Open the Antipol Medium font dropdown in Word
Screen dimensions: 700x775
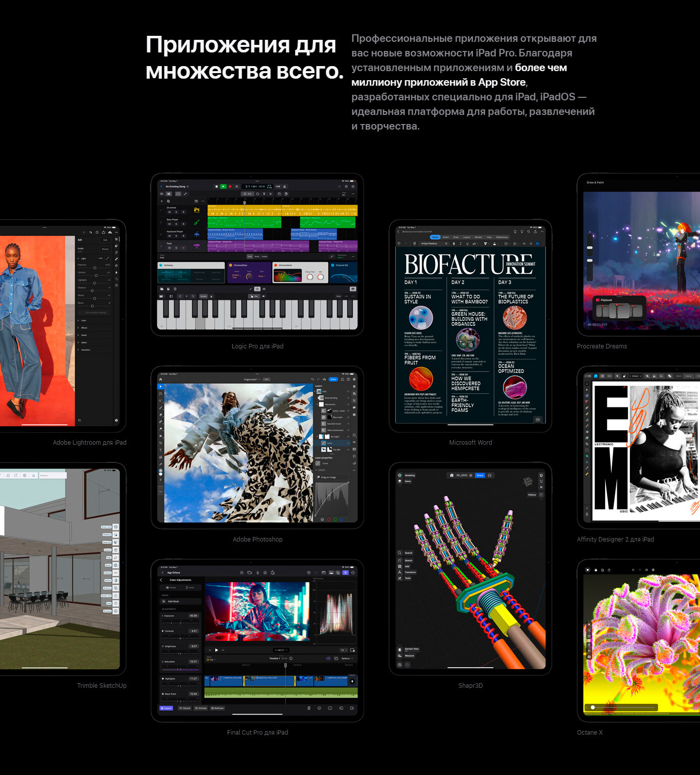click(430, 244)
